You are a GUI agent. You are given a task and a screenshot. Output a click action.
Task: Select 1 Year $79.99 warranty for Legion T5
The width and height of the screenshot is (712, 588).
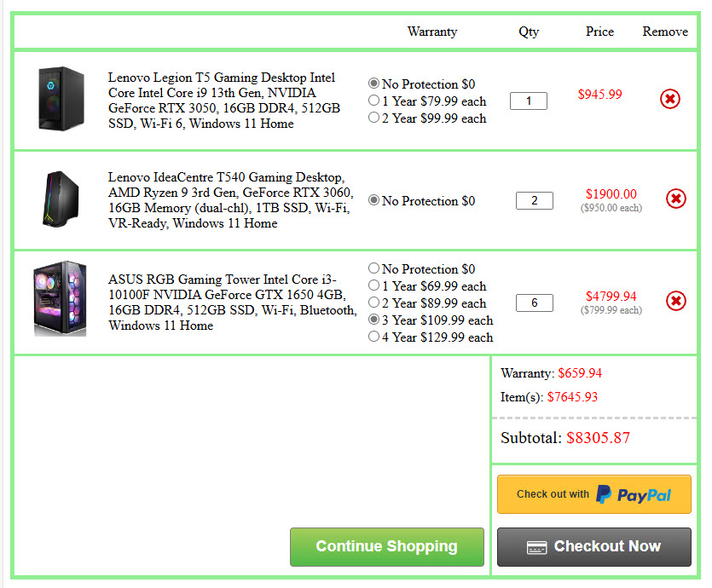373,101
